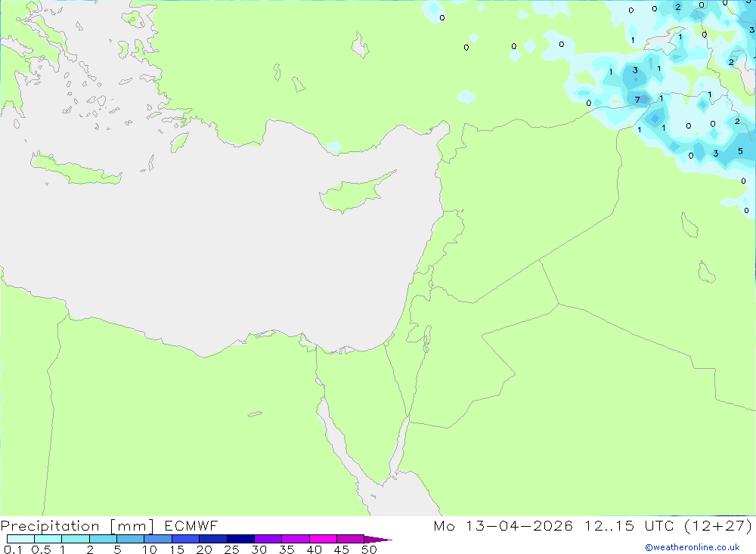Click the "25" legend scale label

click(x=231, y=549)
